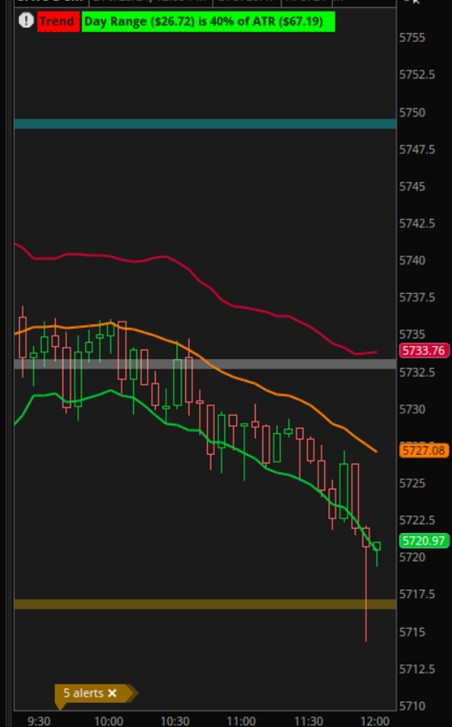Click the gold horizontal price level line
452x727 pixels.
click(x=205, y=604)
